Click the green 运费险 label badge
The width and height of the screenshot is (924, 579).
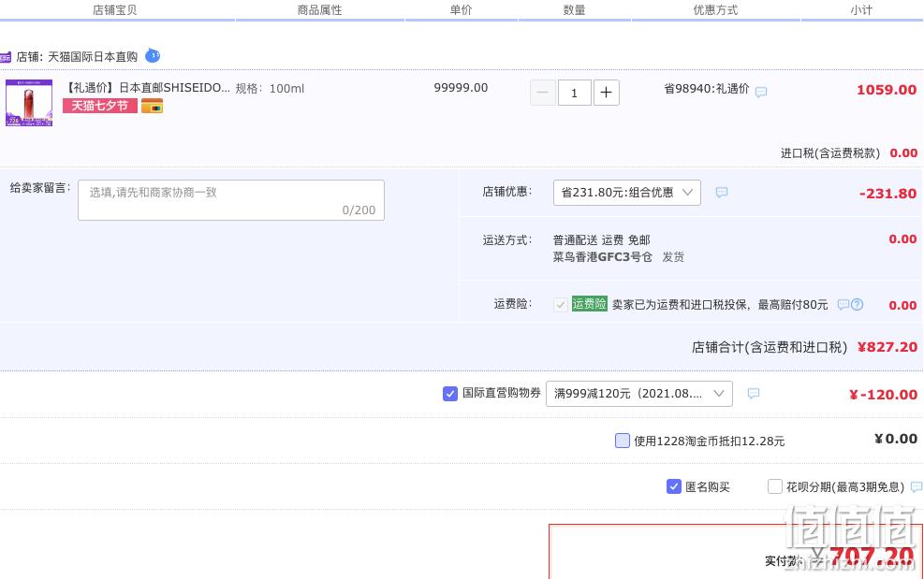589,304
